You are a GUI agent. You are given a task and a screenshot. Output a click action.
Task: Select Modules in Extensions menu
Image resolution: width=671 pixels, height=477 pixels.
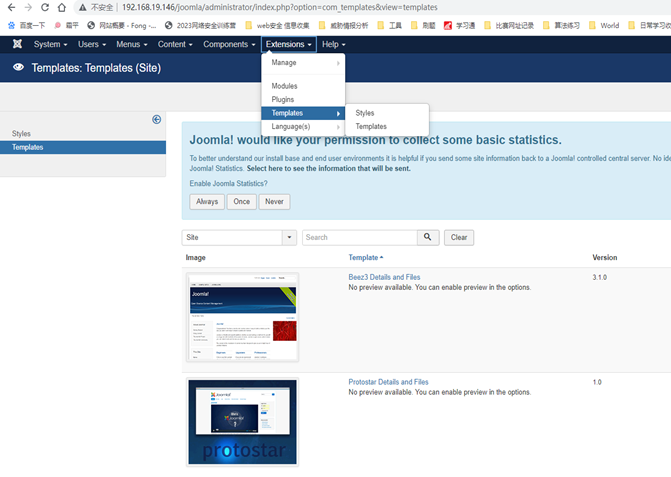[x=303, y=86]
